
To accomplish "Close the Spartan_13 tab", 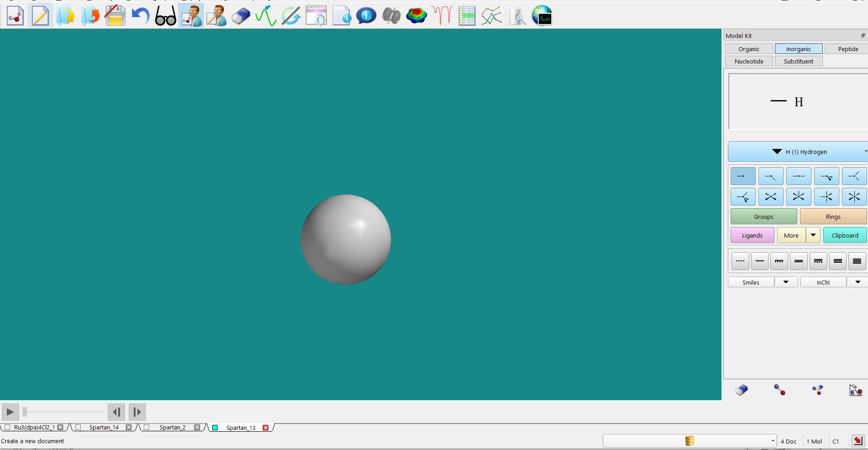I will (x=266, y=428).
